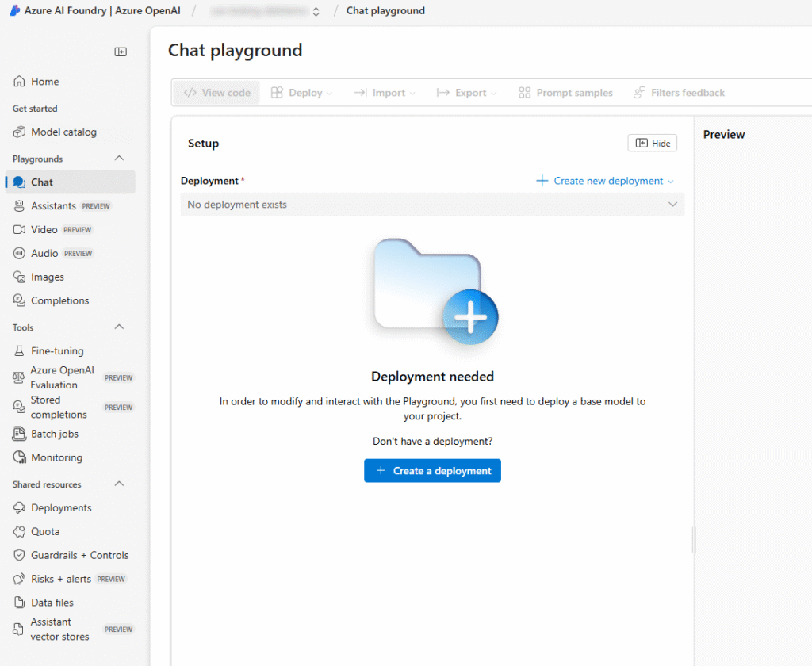Open Model catalog from the sidebar
The image size is (812, 666).
point(63,132)
